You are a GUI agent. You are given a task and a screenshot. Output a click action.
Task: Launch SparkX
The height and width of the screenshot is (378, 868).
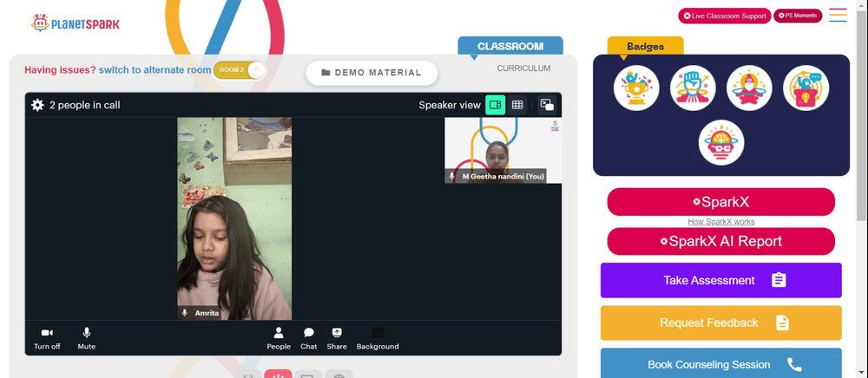720,202
